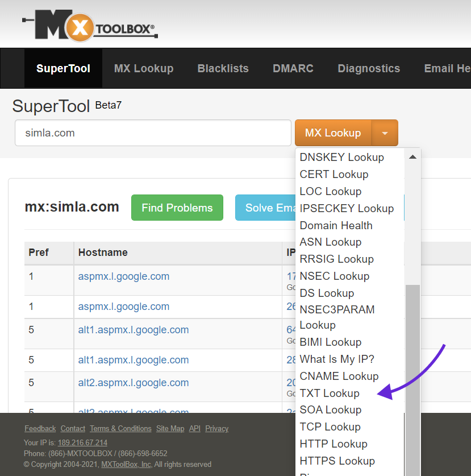This screenshot has height=476, width=471.
Task: Select Domain Health from the dropdown list
Action: [x=336, y=225]
